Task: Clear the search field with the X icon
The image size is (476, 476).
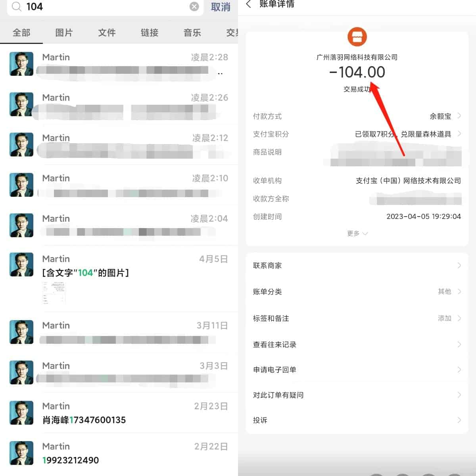Action: (194, 6)
